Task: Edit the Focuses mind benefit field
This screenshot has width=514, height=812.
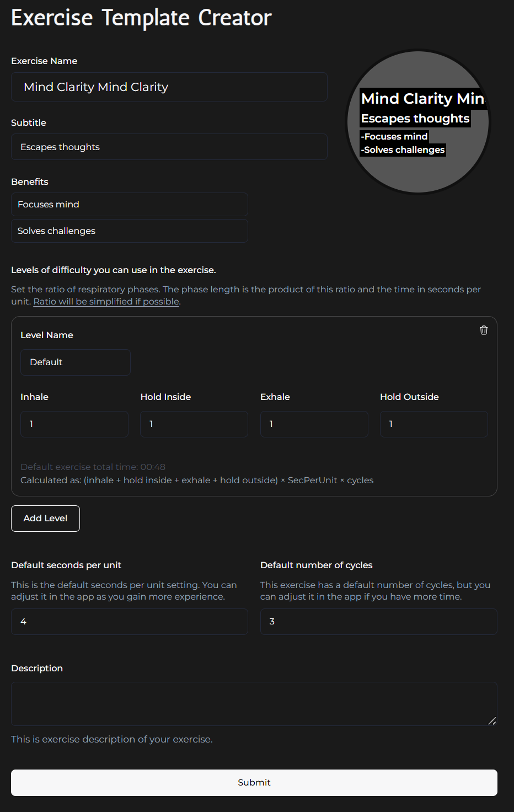Action: tap(129, 205)
